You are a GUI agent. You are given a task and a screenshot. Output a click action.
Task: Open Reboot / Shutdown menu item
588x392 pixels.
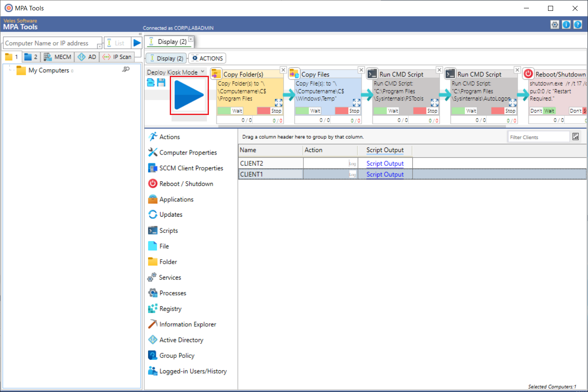pos(181,184)
